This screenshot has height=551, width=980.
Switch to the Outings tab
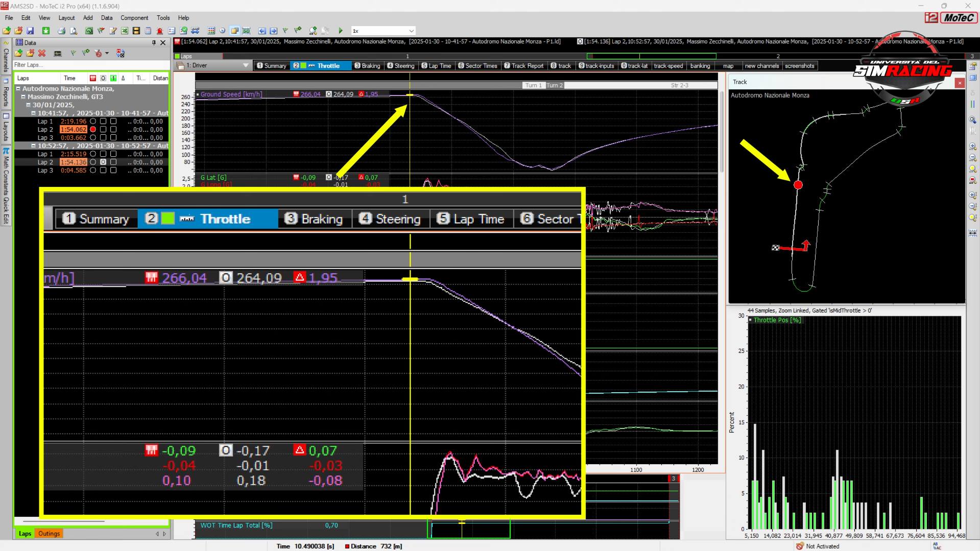[x=49, y=534]
